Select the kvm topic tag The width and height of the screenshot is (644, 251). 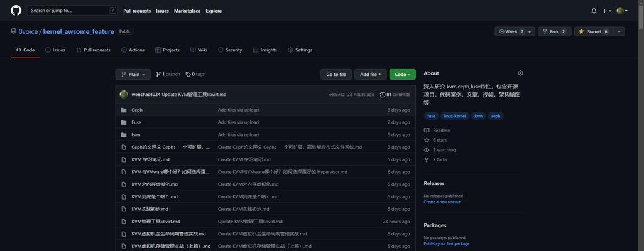479,116
